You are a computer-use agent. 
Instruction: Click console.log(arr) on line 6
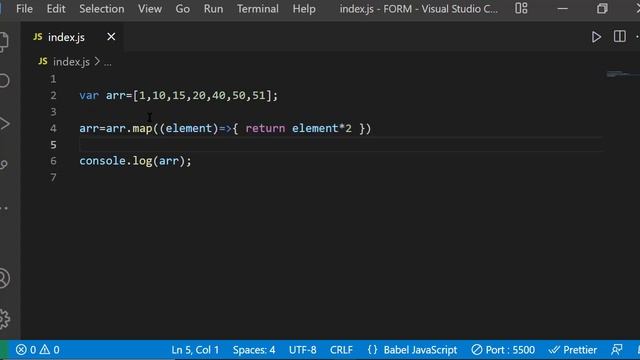click(x=135, y=161)
